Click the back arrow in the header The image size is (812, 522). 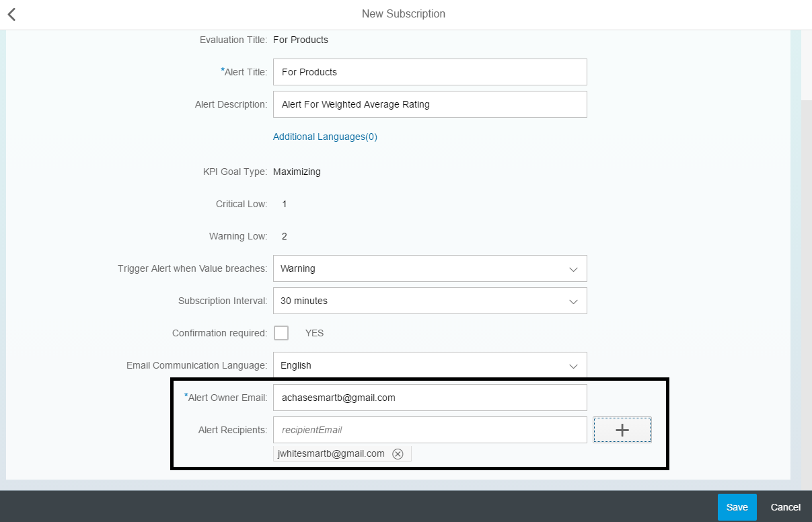click(x=11, y=14)
